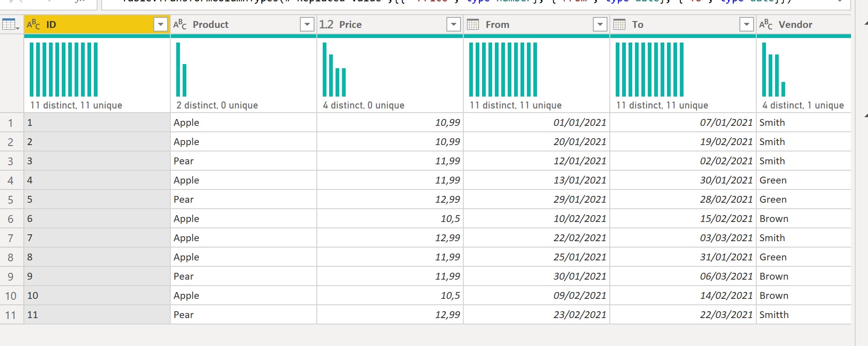This screenshot has width=868, height=346.
Task: Select the From column header
Action: click(537, 24)
